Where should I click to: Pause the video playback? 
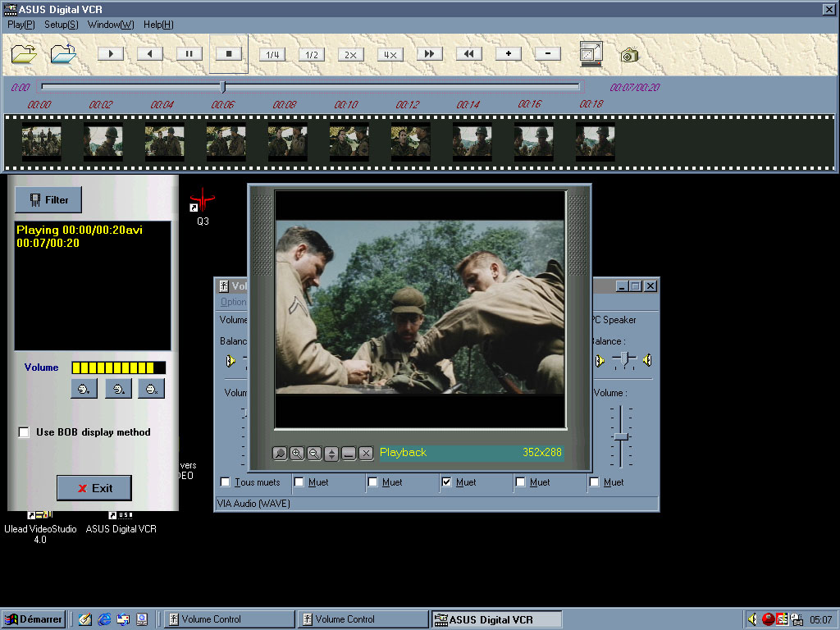pyautogui.click(x=189, y=53)
